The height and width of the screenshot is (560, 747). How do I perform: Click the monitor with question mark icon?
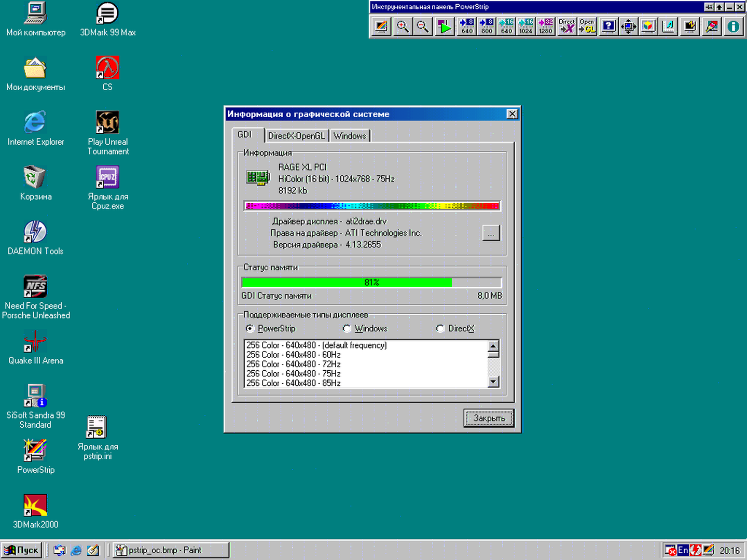(608, 26)
